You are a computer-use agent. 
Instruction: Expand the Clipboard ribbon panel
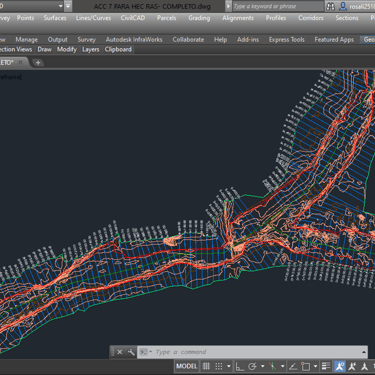point(118,50)
